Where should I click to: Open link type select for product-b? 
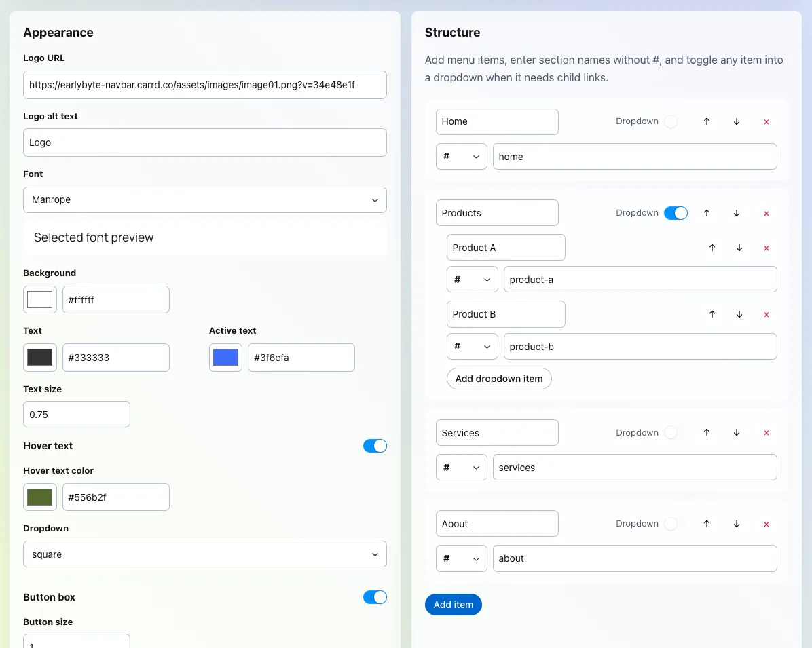(473, 346)
